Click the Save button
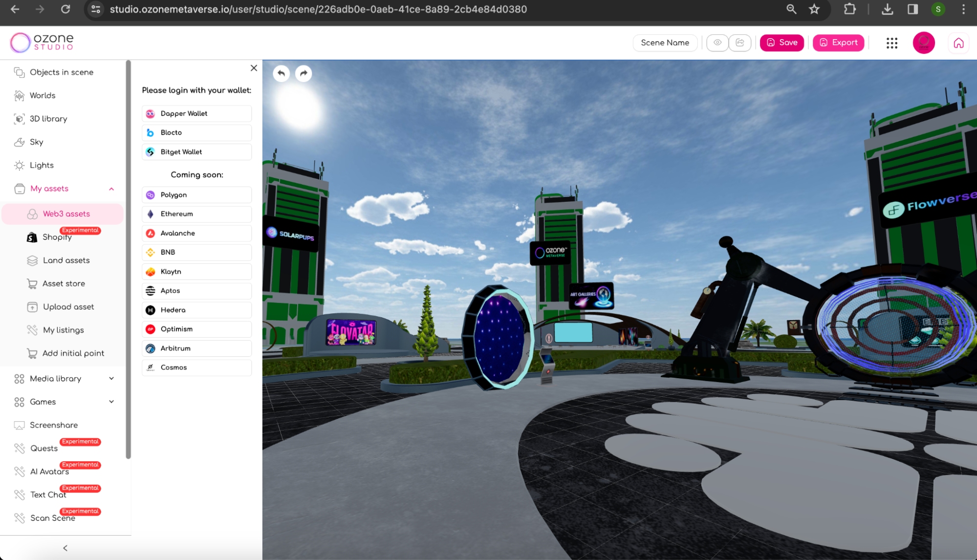 pos(782,42)
